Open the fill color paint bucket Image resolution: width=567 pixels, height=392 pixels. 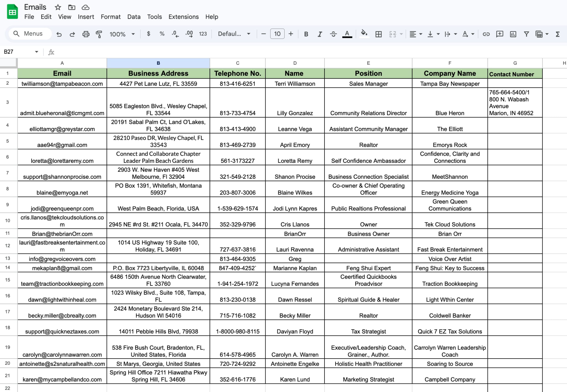364,34
